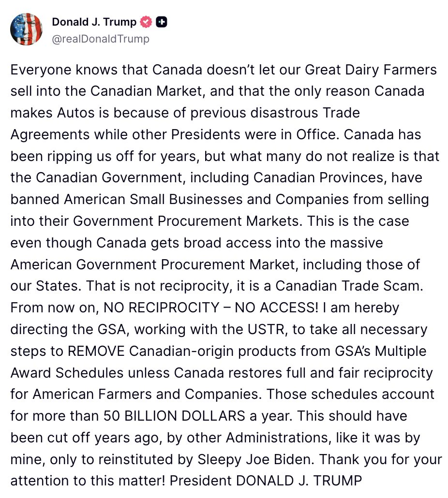Viewport: 448px width, 498px height.
Task: Open the Donald J. Trump display name
Action: 94,22
